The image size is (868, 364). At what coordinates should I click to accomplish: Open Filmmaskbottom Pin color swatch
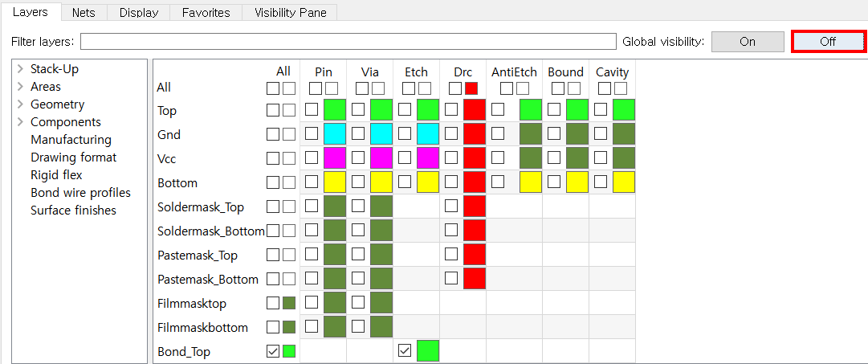(335, 327)
